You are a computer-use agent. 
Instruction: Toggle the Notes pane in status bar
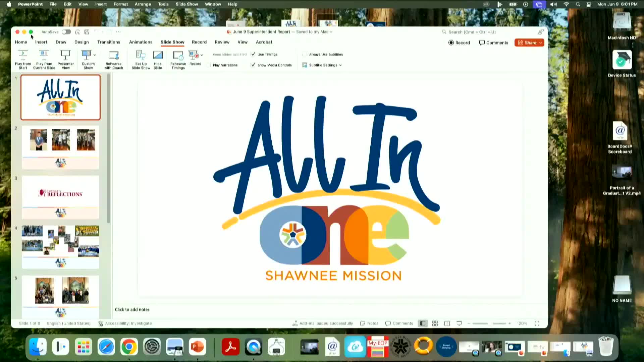(x=369, y=323)
